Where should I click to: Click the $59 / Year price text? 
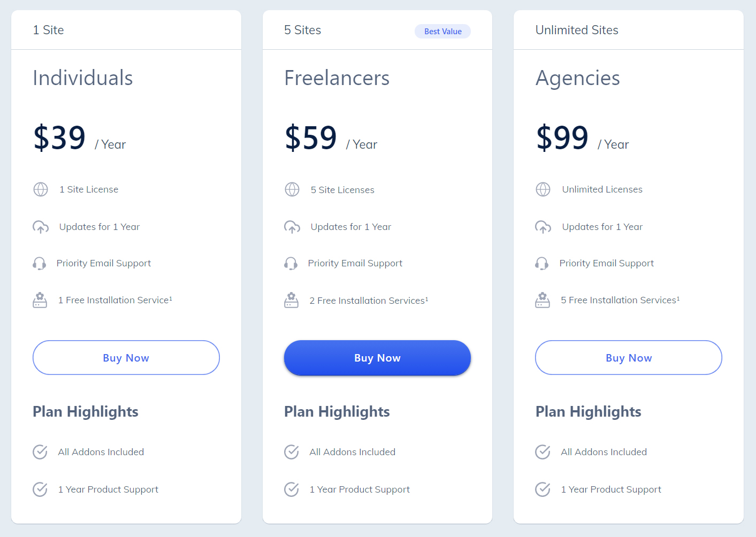coord(331,139)
